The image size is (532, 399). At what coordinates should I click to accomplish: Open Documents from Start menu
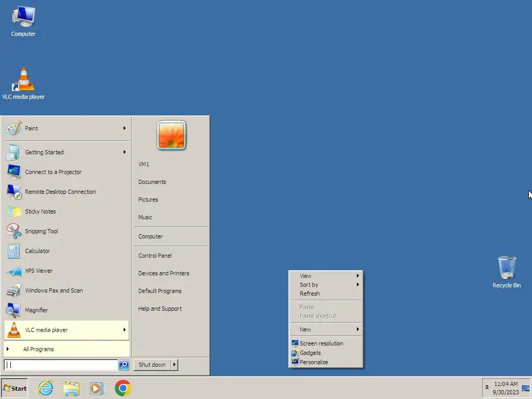click(x=152, y=182)
